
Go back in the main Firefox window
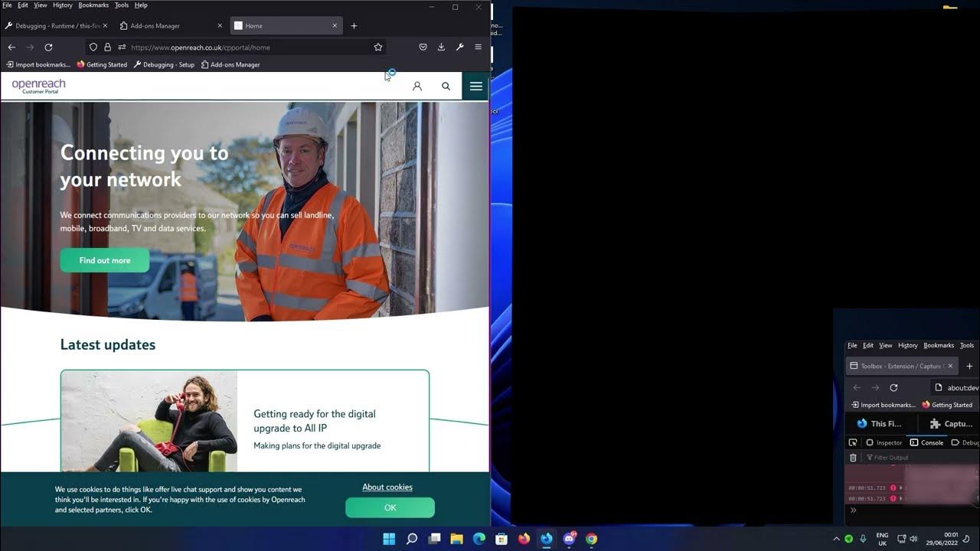tap(11, 47)
